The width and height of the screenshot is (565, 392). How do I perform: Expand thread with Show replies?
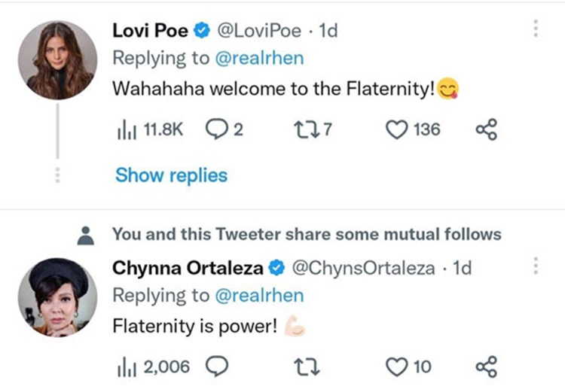click(x=171, y=175)
